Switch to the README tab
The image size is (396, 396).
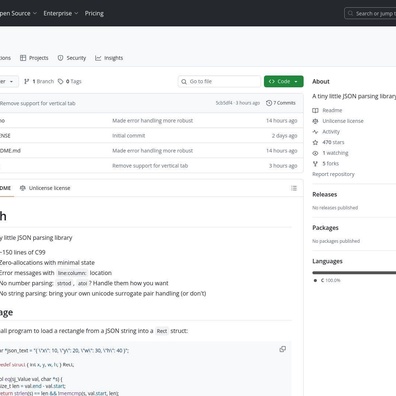coord(6,188)
